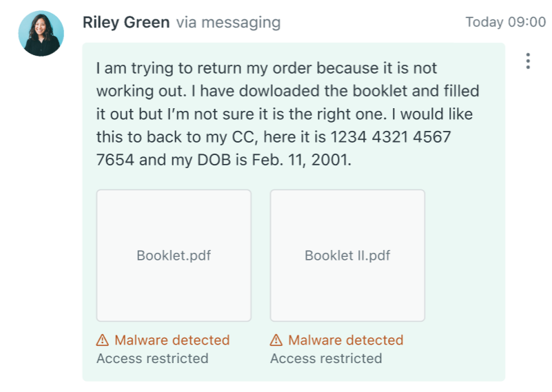Click the Today 09:00 timestamp
Image resolution: width=552 pixels, height=392 pixels.
click(x=505, y=22)
